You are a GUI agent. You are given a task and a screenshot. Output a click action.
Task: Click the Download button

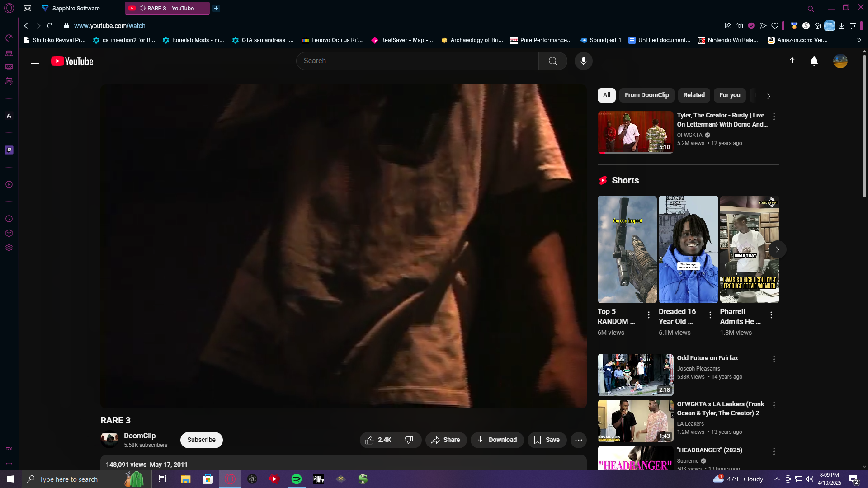(x=497, y=440)
